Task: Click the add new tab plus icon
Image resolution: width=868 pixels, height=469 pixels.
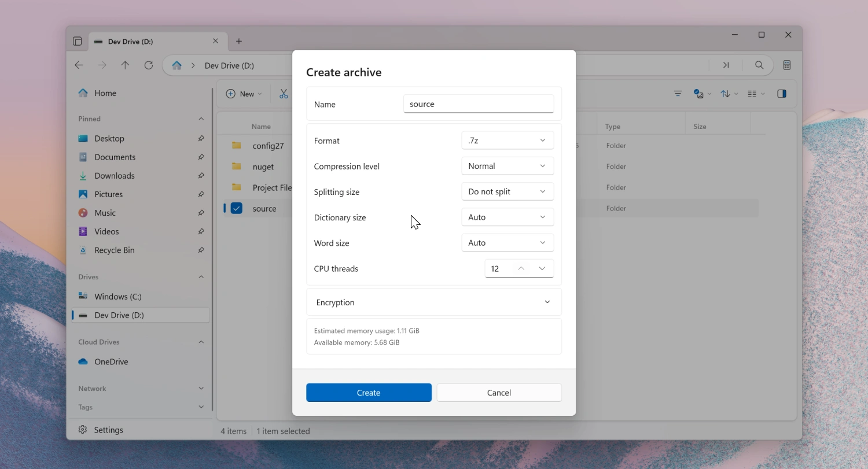Action: point(239,41)
